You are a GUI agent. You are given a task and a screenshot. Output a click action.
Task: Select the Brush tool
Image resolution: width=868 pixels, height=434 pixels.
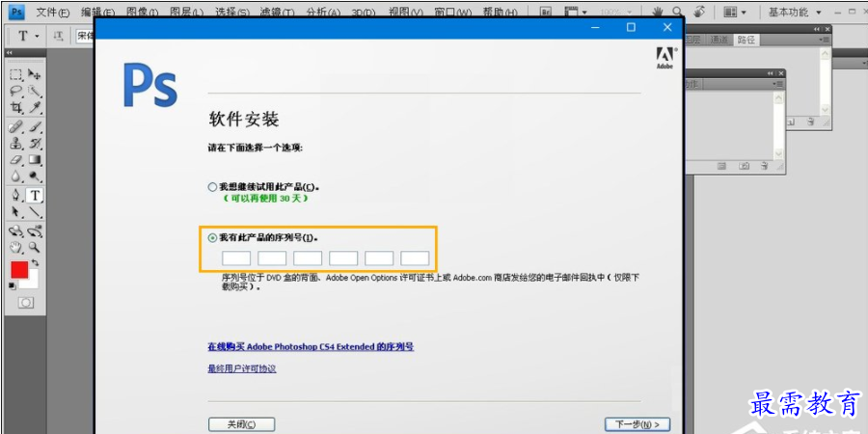pos(35,127)
